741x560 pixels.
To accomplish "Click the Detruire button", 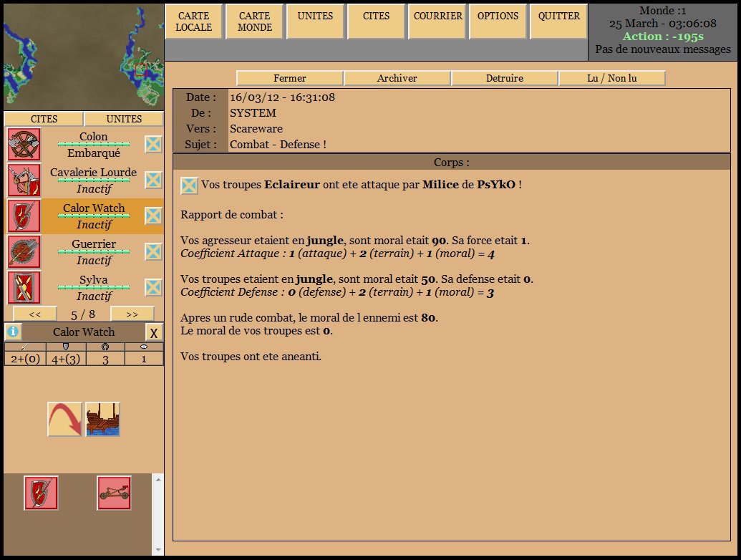I will [505, 79].
